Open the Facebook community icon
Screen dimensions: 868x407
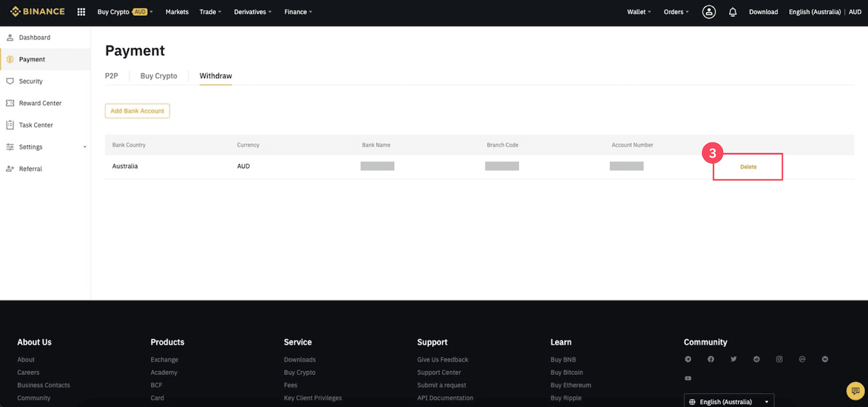point(711,359)
